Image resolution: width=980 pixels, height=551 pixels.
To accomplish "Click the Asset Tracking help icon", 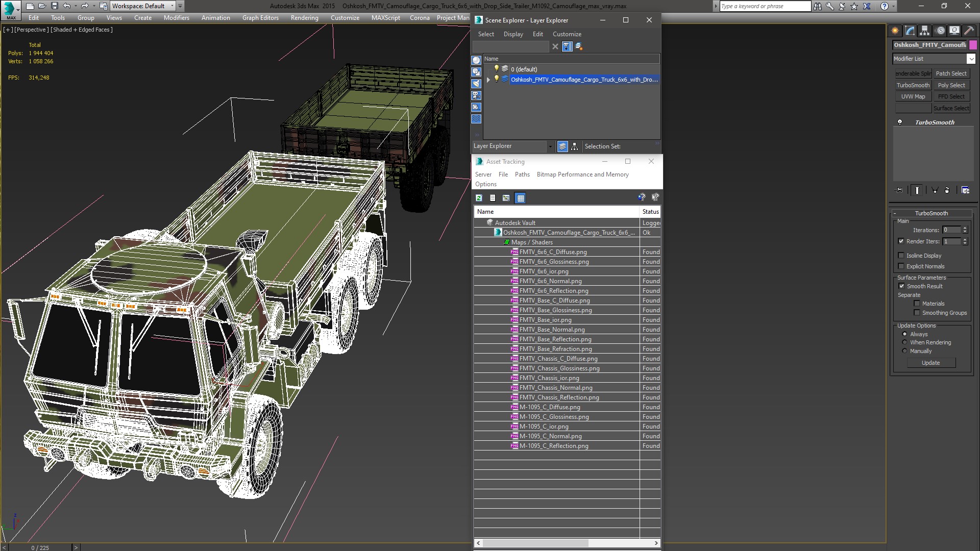I will tap(642, 197).
